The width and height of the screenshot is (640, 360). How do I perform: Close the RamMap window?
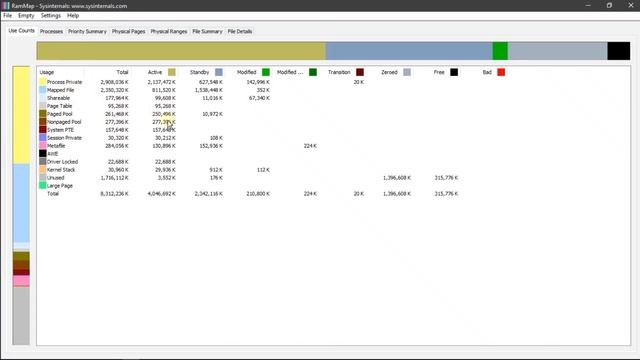tap(631, 6)
